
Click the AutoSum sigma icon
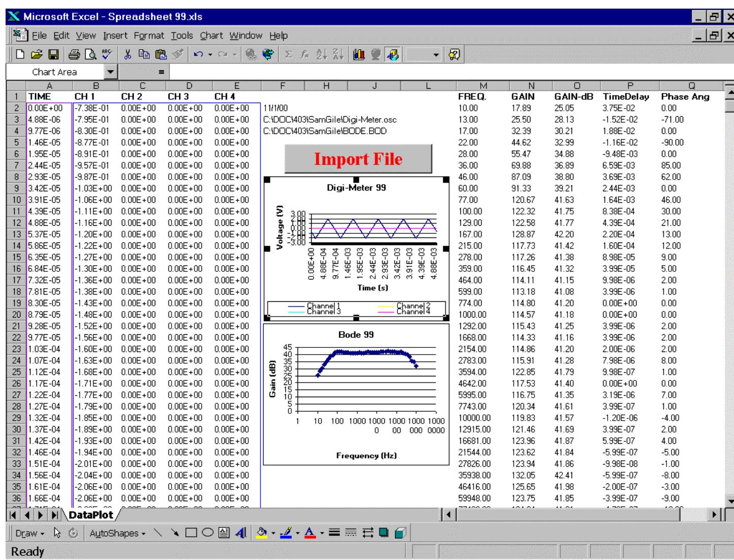(288, 53)
